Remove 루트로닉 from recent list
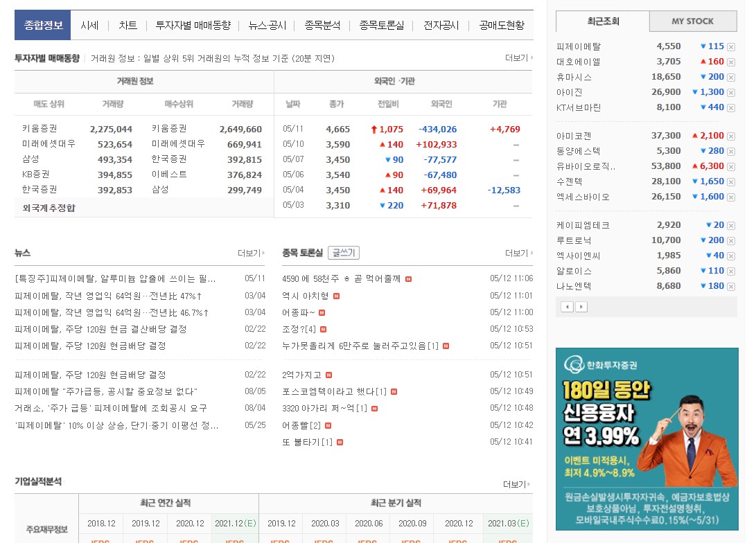 point(731,240)
